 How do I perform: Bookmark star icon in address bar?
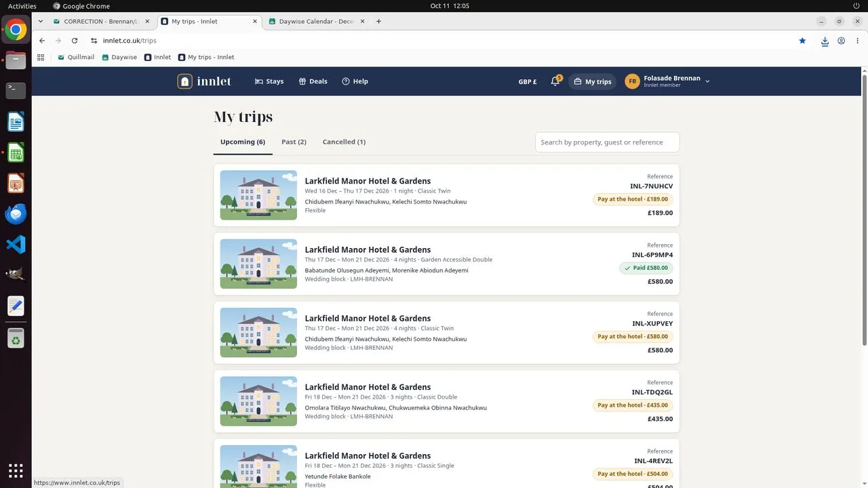(x=802, y=41)
